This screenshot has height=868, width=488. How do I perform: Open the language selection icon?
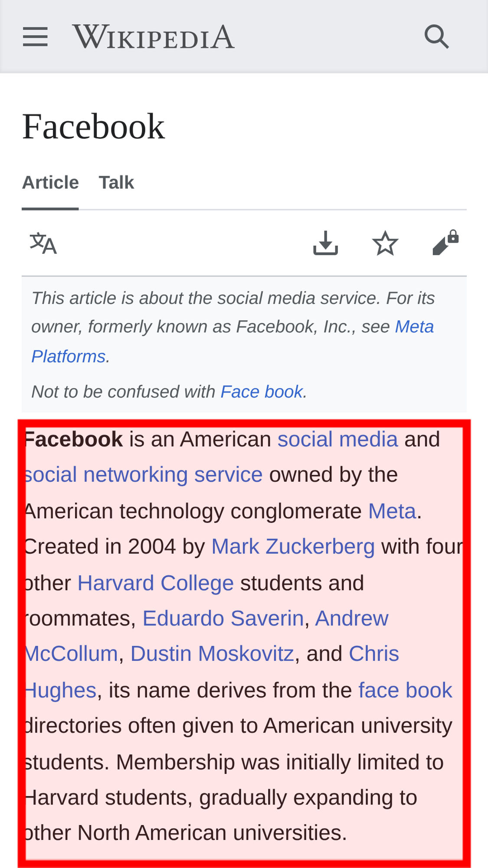(43, 243)
